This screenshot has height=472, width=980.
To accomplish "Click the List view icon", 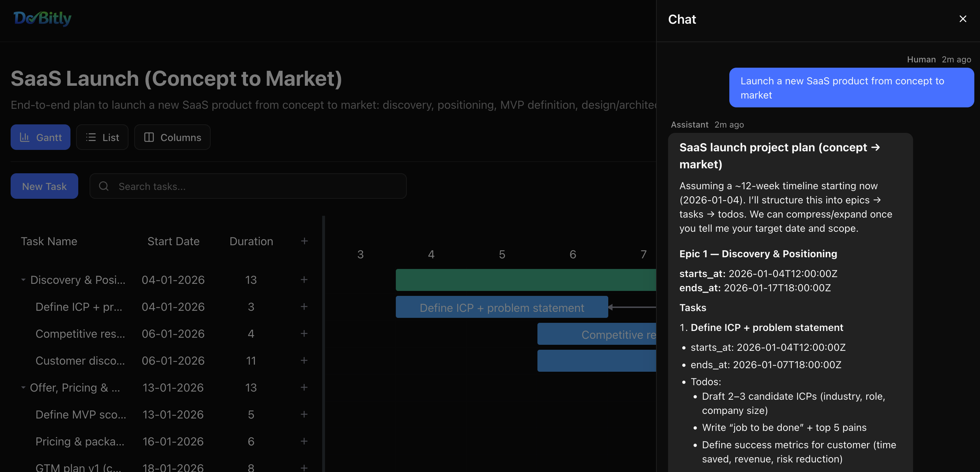I will [x=91, y=137].
